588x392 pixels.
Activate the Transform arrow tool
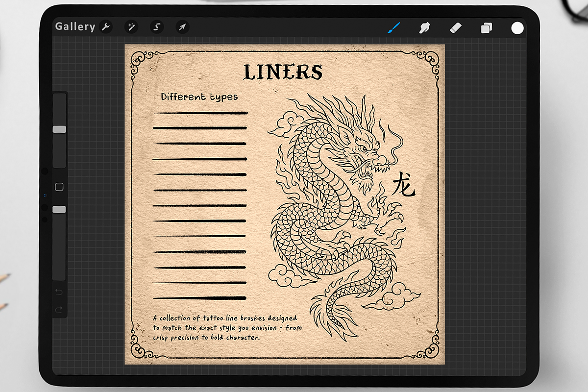pyautogui.click(x=182, y=27)
